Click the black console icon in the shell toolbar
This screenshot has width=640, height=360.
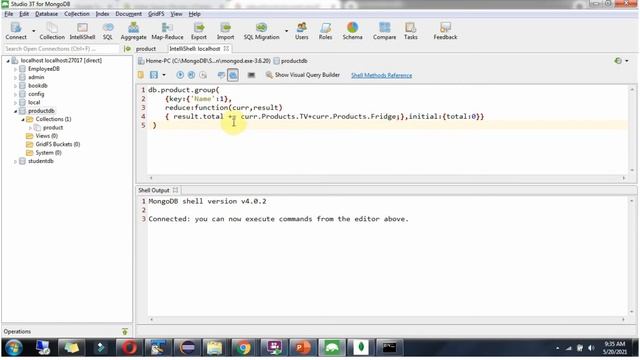click(251, 75)
